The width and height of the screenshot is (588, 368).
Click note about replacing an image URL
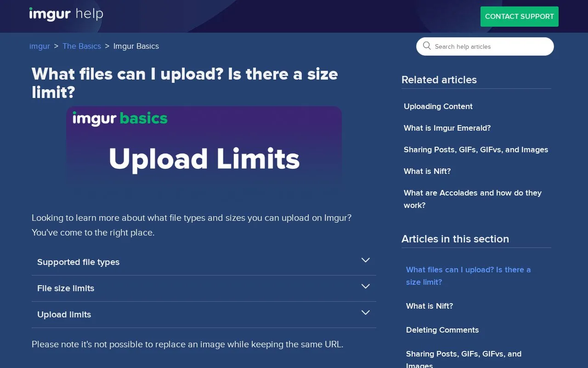tap(187, 344)
